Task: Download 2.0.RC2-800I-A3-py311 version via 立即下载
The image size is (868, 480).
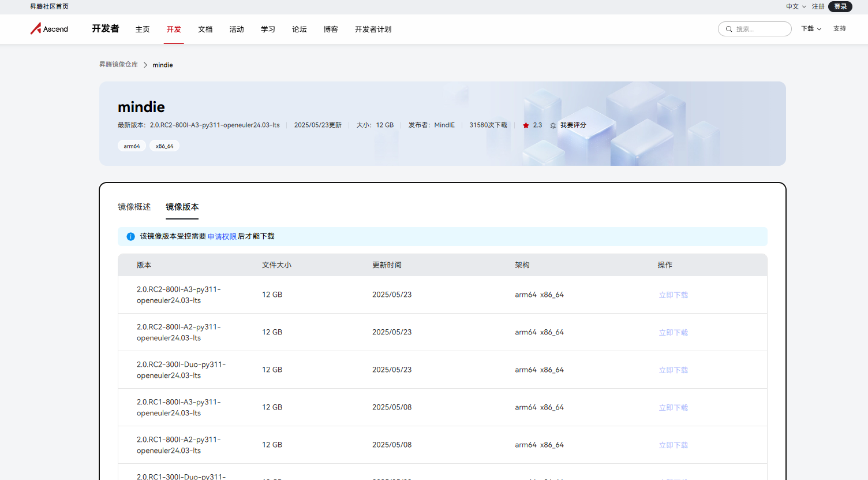Action: click(674, 295)
